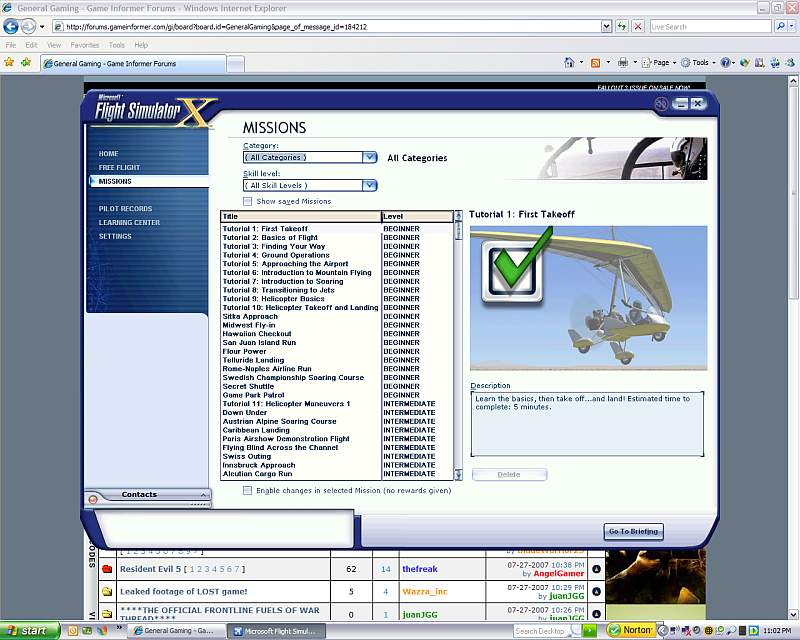
Task: Expand the Skill level dropdown
Action: click(369, 185)
